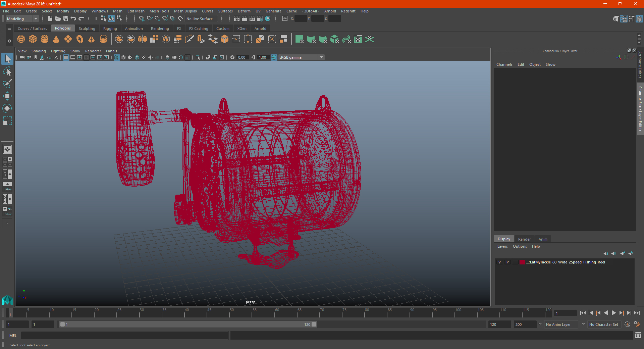
Task: Select the Multi-Cut knife tool icon
Action: (190, 39)
